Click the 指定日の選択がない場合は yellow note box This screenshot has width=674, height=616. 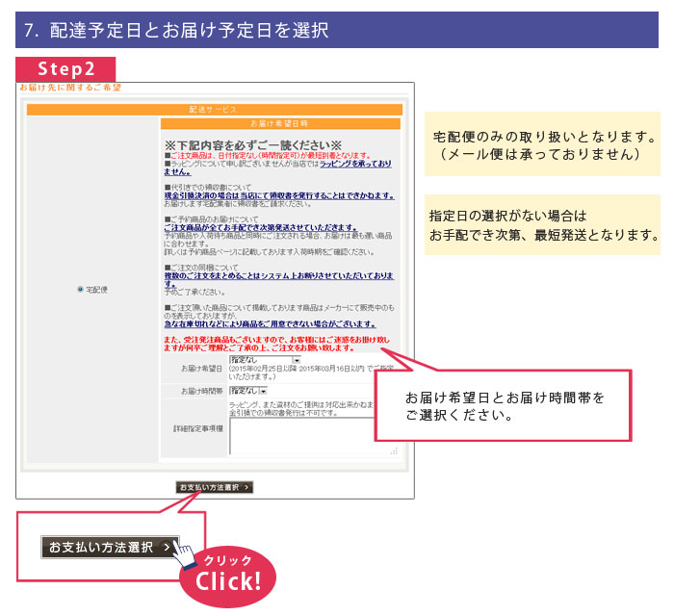542,225
